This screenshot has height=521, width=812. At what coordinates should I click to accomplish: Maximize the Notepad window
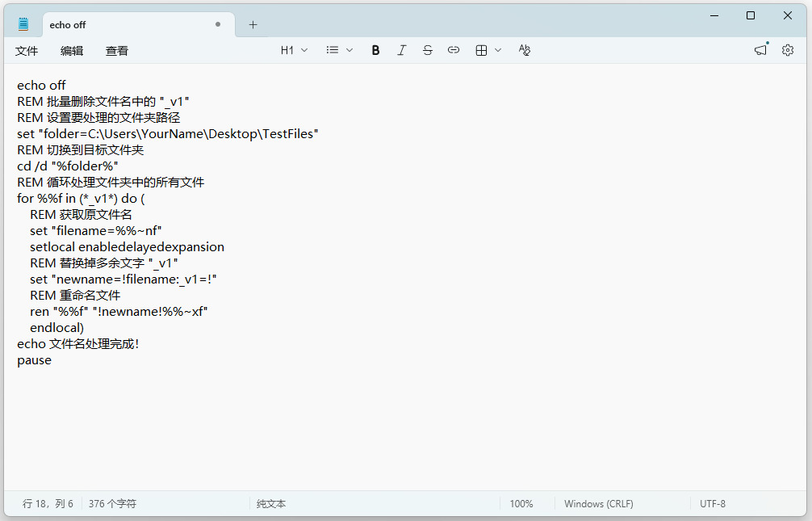click(751, 16)
